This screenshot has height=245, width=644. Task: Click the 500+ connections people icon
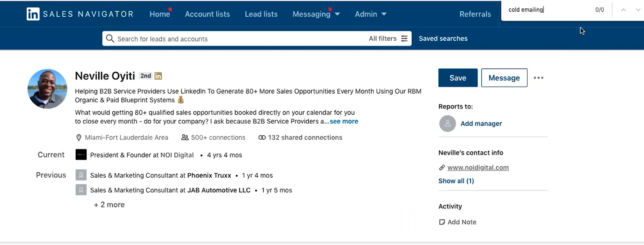[185, 137]
